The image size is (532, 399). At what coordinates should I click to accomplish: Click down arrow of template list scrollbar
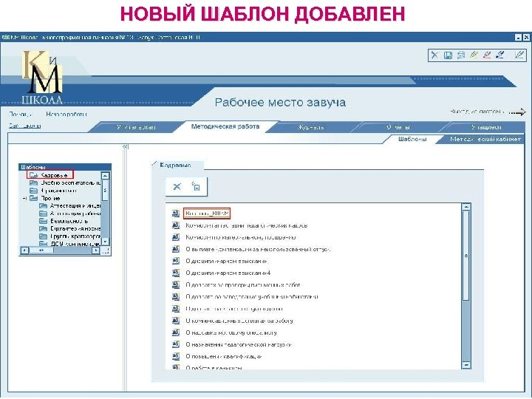466,365
